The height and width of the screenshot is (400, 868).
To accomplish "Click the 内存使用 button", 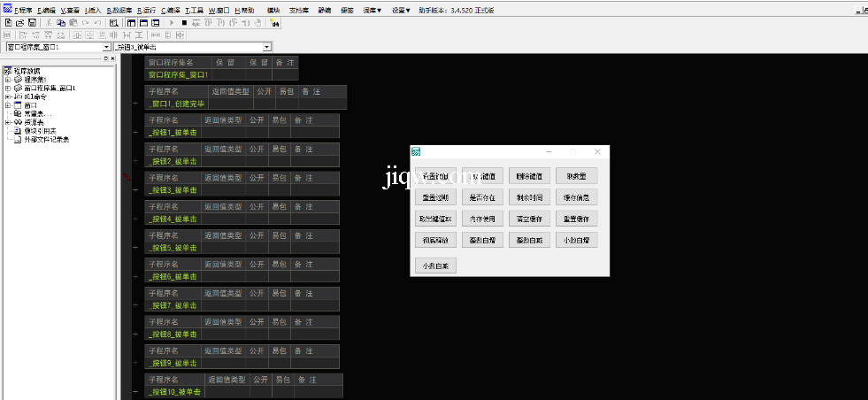I will pos(483,218).
